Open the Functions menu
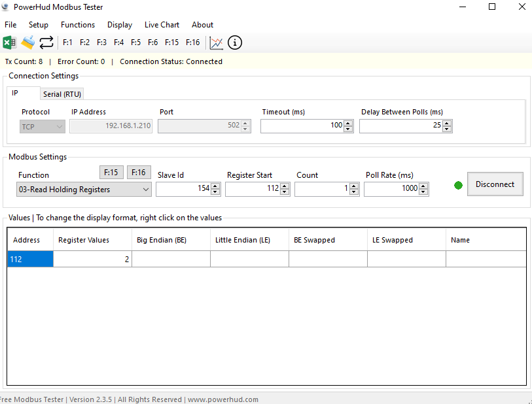The height and width of the screenshot is (404, 532). pyautogui.click(x=78, y=25)
